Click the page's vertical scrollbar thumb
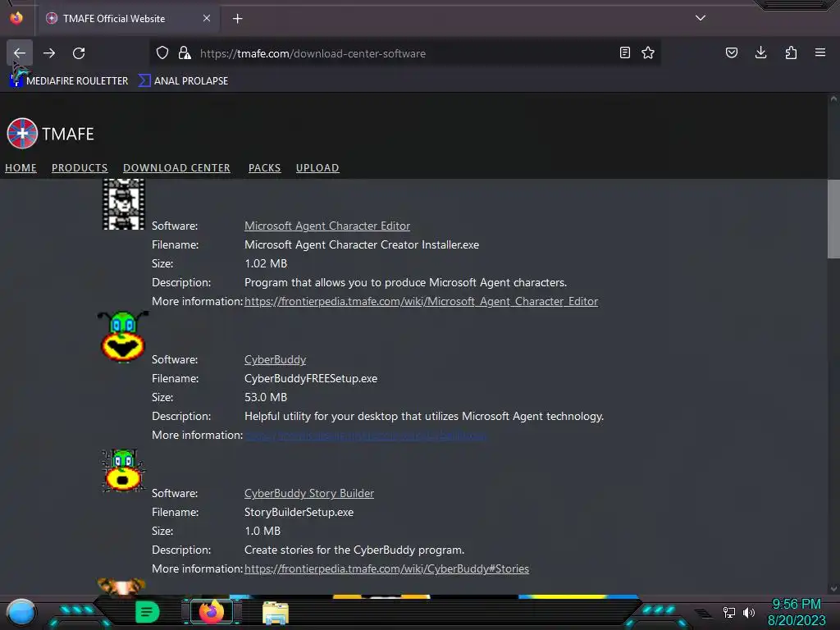The width and height of the screenshot is (840, 630). (x=833, y=219)
